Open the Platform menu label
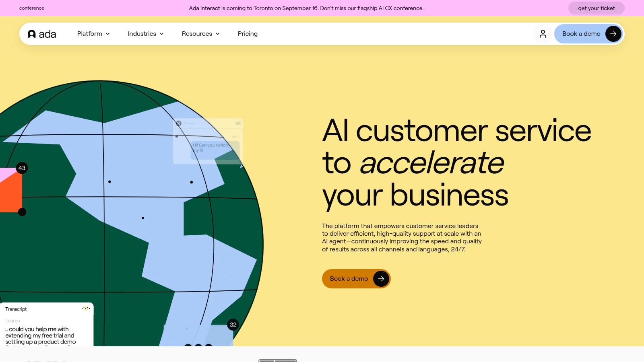644x362 pixels. [x=89, y=34]
